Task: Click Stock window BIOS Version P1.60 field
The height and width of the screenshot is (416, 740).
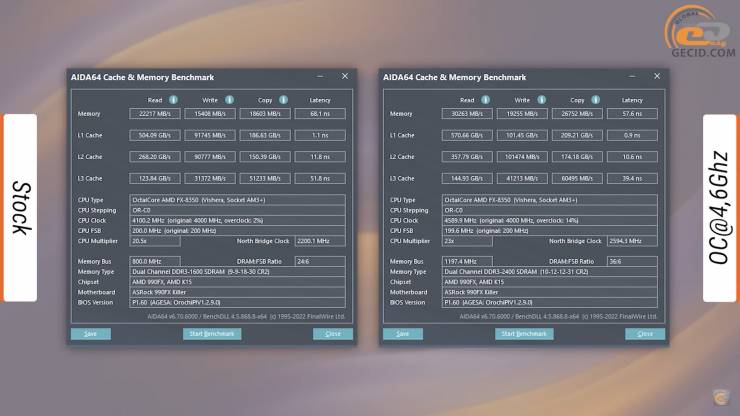Action: tap(237, 303)
